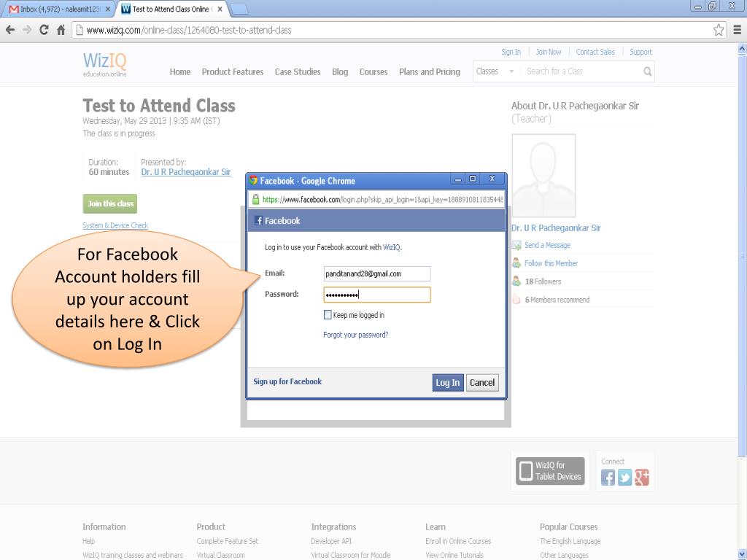
Task: Click the Send a Message envelope icon
Action: click(516, 245)
